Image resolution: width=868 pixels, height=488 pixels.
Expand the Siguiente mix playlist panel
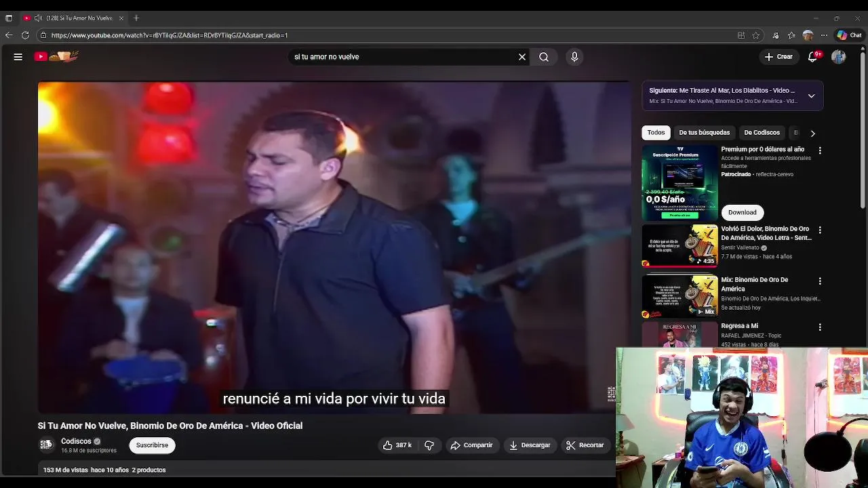click(811, 96)
